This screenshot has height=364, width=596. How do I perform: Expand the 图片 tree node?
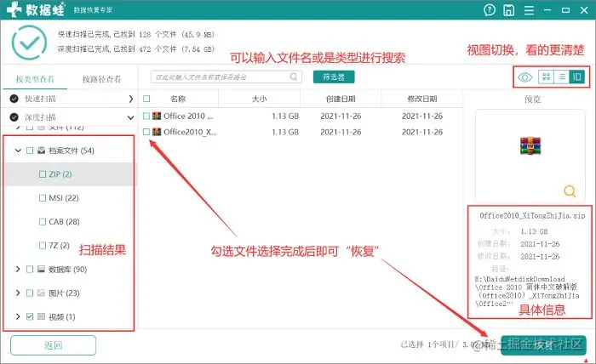18,293
